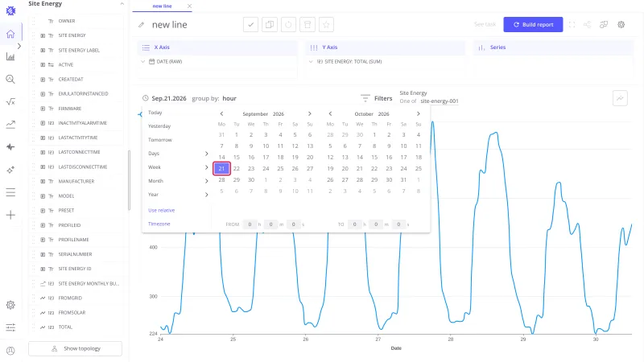Open the trend line icon in sidebar
Viewport: 644px width, 362px height.
click(10, 125)
